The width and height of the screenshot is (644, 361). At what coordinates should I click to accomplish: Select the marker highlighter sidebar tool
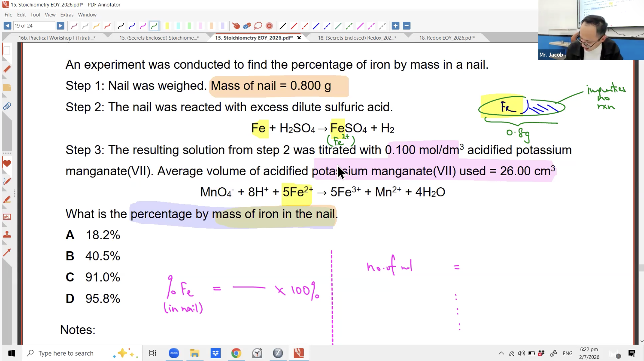[7, 199]
